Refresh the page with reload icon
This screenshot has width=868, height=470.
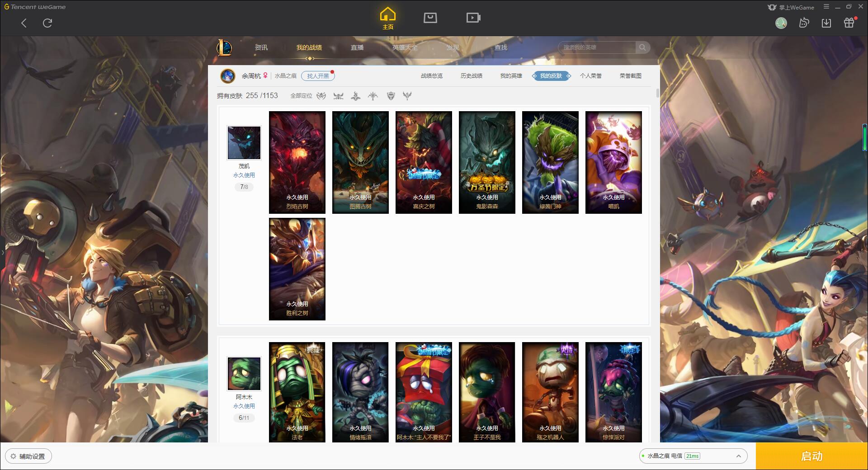[x=47, y=23]
